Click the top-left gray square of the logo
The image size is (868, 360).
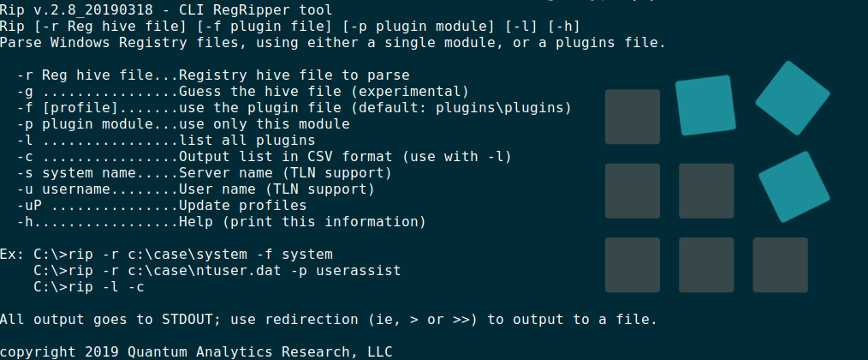(x=633, y=117)
